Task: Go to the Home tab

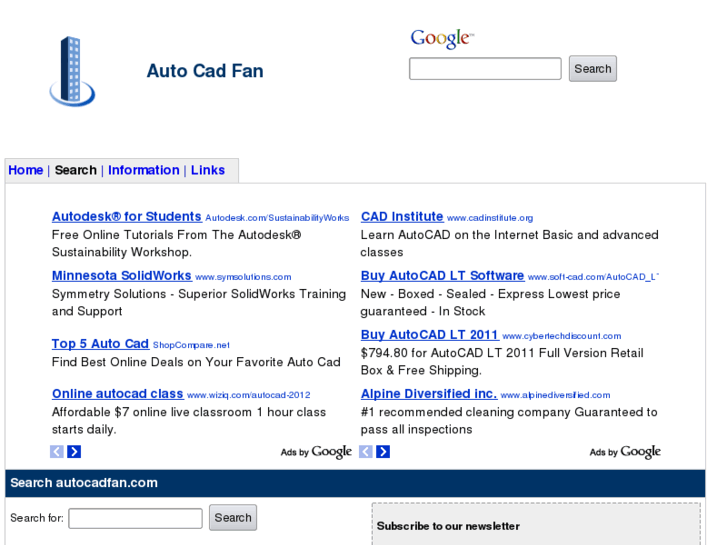Action: [26, 170]
